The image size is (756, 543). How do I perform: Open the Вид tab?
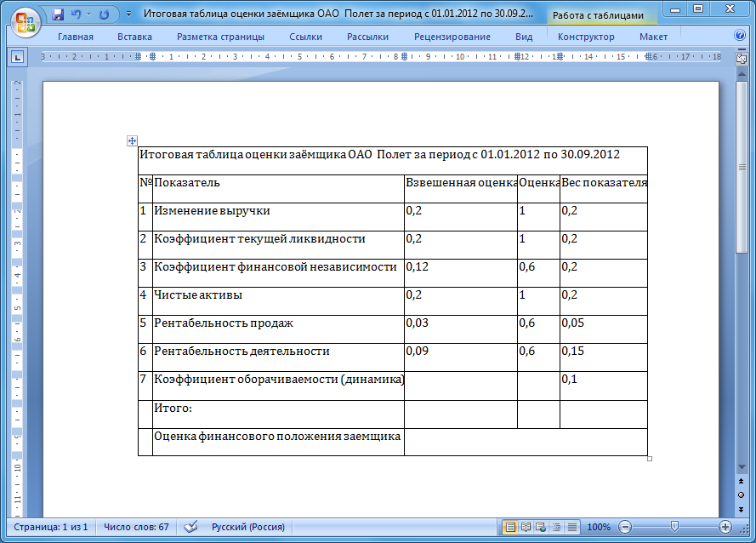point(524,37)
